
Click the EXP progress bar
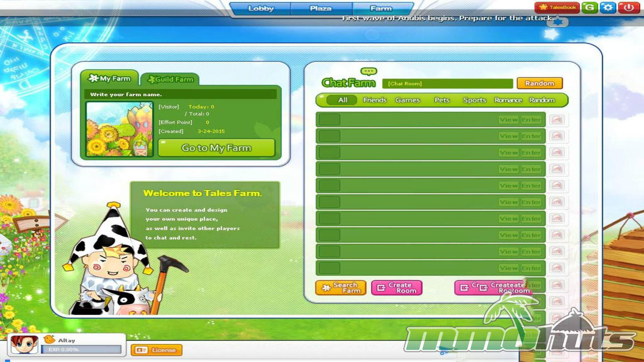81,350
